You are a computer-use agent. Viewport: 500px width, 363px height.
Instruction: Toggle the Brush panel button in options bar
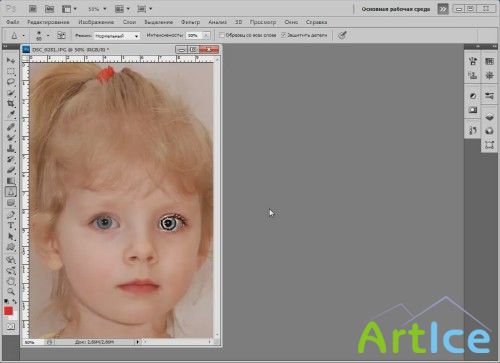pos(61,35)
